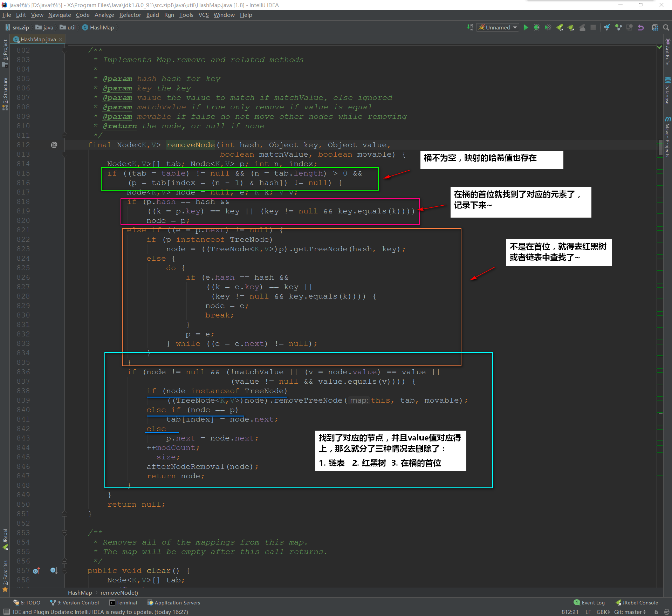This screenshot has height=616, width=672.
Task: Open the Maven Projects tool window
Action: [667, 137]
